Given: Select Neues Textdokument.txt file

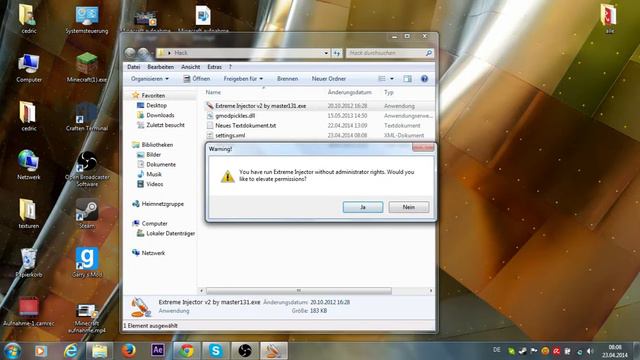Looking at the screenshot, I should click(x=245, y=126).
